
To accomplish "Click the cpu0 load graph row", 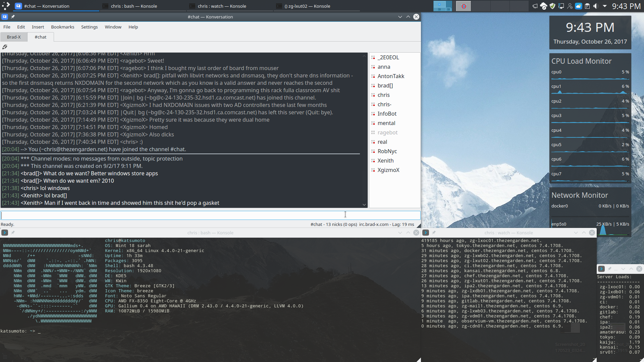I will tap(590, 75).
